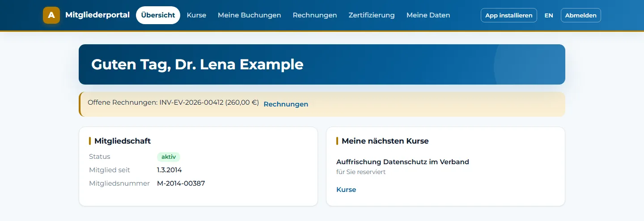Switch language with the EN button

pyautogui.click(x=549, y=15)
